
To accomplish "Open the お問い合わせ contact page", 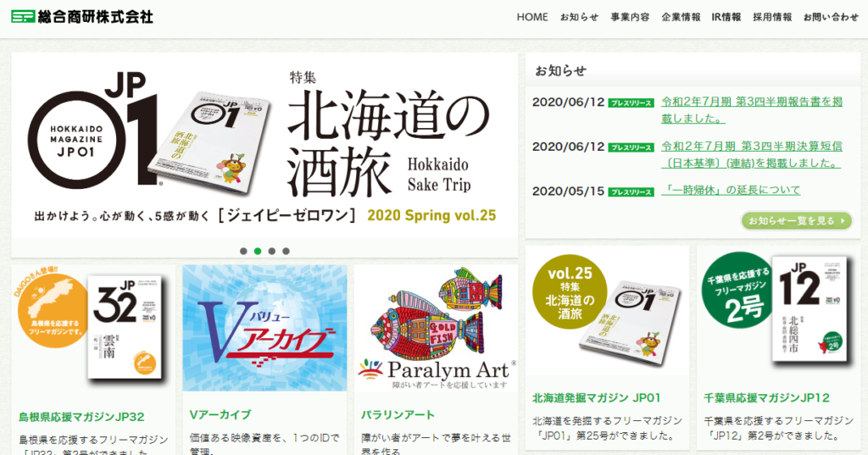I will click(831, 17).
